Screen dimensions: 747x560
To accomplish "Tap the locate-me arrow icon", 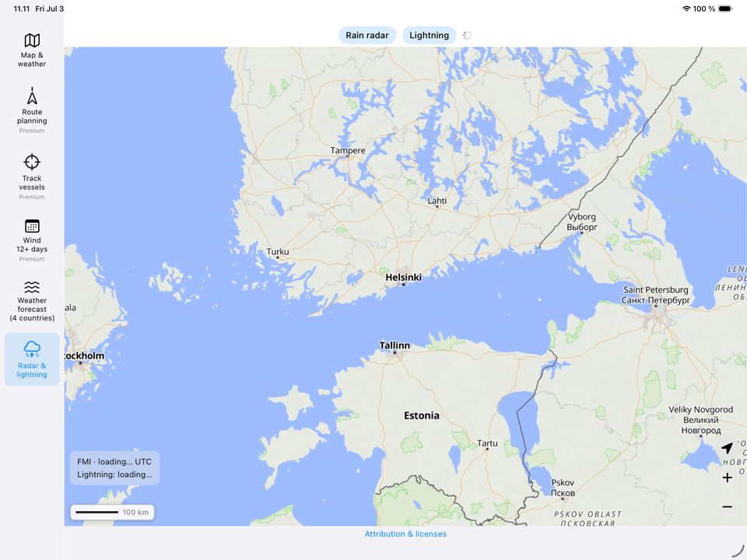I will pyautogui.click(x=727, y=448).
